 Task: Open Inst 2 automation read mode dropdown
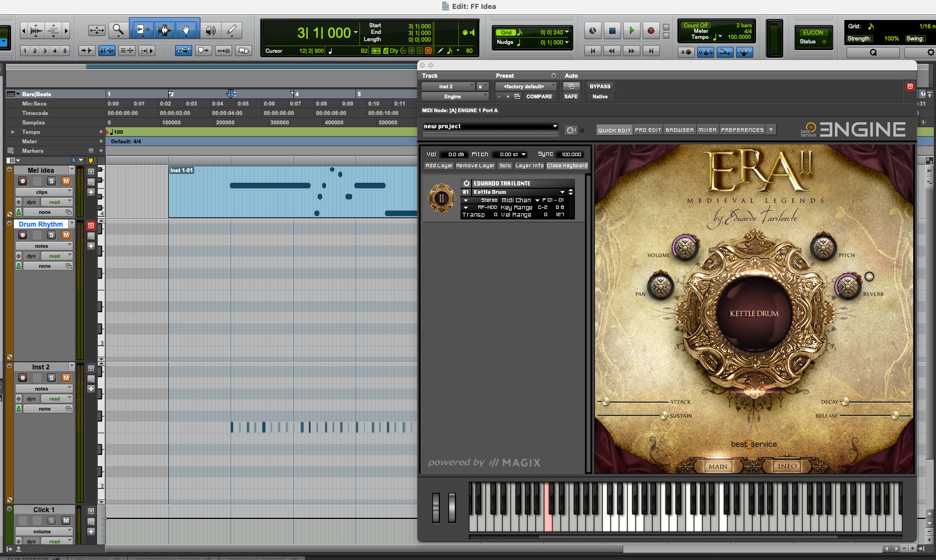(57, 399)
